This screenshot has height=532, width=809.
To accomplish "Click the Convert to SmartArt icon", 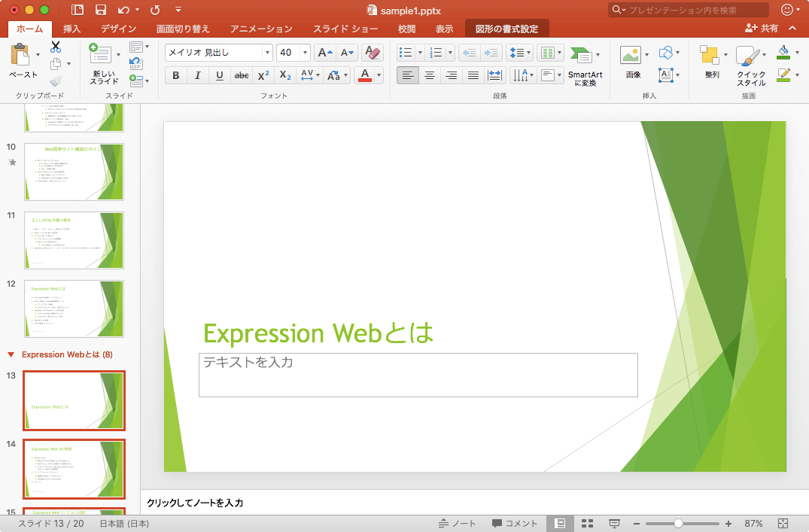I will coord(581,55).
